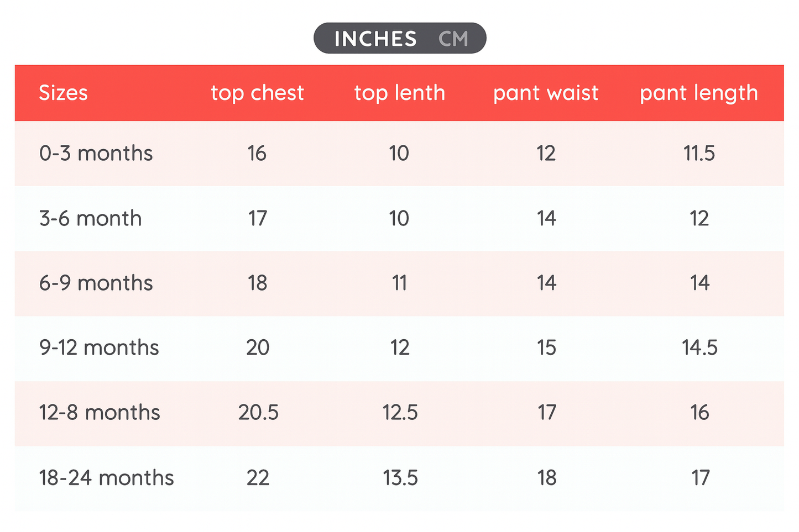Select the INCHES unit option
799x532 pixels.
click(375, 39)
